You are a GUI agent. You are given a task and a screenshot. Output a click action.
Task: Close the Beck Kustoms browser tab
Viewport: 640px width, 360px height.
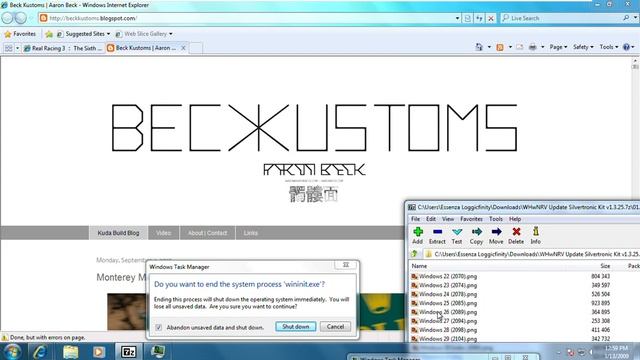click(x=183, y=48)
